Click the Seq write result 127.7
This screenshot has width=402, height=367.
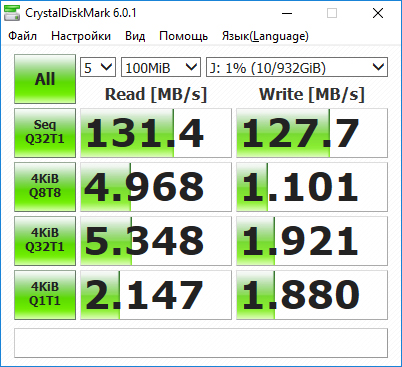(312, 133)
